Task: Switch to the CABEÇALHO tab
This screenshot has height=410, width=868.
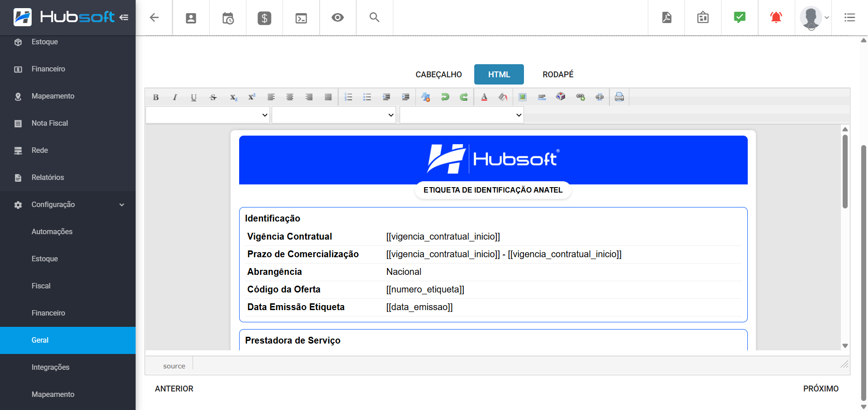Action: 438,74
